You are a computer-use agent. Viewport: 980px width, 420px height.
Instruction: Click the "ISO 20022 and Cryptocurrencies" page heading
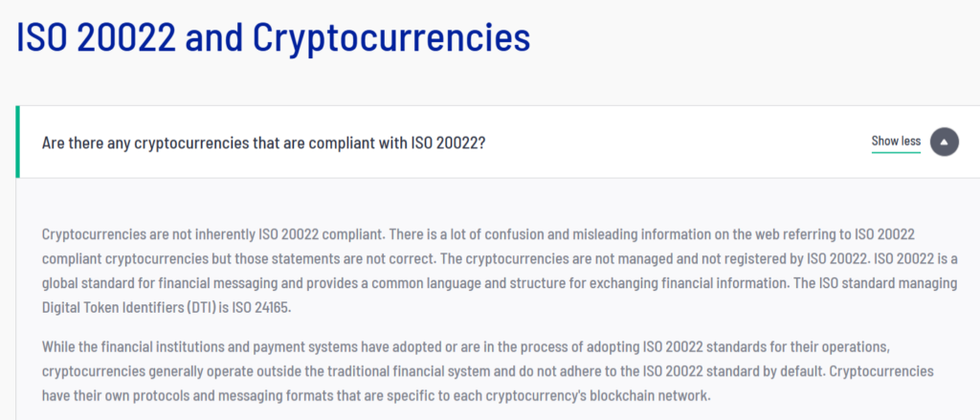(274, 37)
